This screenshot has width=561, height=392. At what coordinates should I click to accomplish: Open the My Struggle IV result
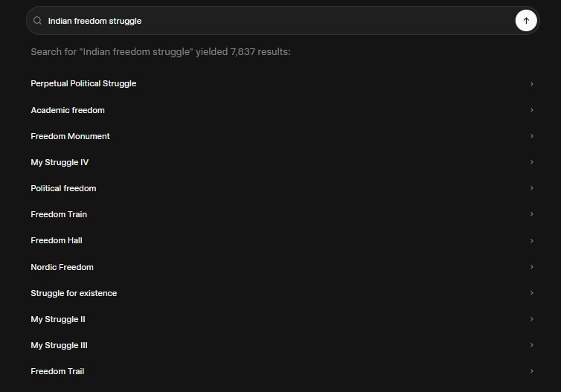click(x=60, y=162)
